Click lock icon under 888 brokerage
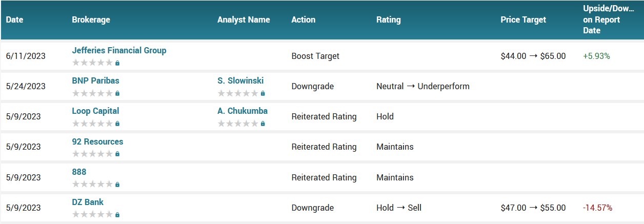This screenshot has height=224, width=644. coord(117,185)
